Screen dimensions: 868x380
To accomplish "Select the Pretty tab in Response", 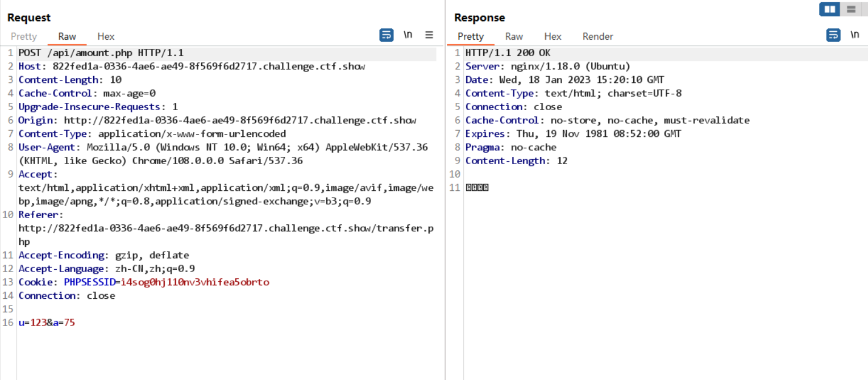I will click(x=471, y=36).
